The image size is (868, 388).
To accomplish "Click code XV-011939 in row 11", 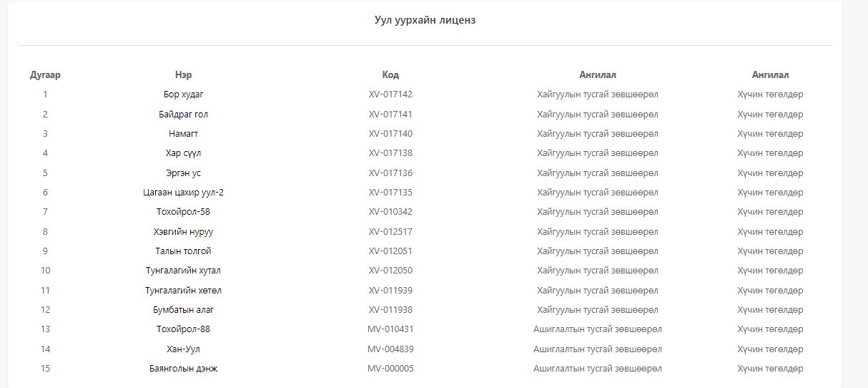I will (x=390, y=290).
